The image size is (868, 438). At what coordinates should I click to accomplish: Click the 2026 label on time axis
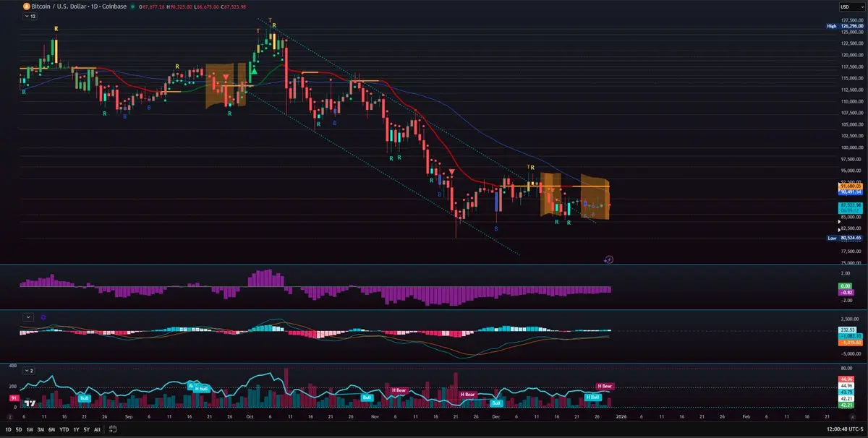click(x=621, y=417)
